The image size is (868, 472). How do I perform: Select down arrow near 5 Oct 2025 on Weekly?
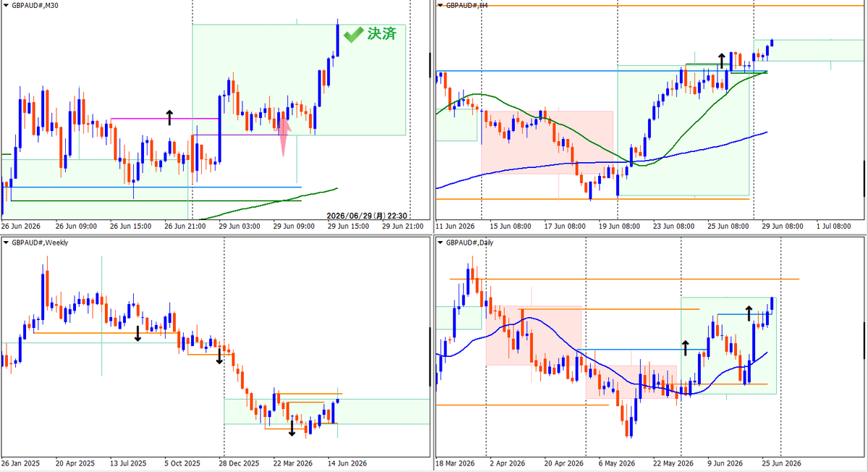[219, 355]
